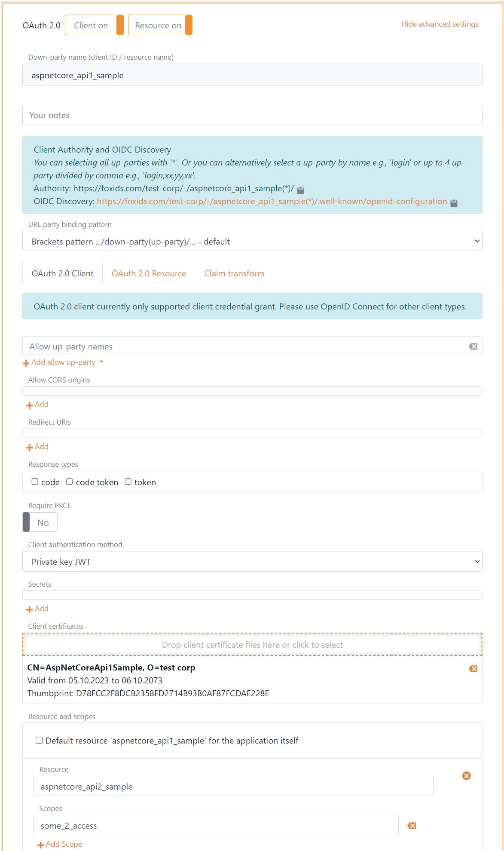504x851 pixels.
Task: Click the Your notes input field
Action: click(252, 115)
